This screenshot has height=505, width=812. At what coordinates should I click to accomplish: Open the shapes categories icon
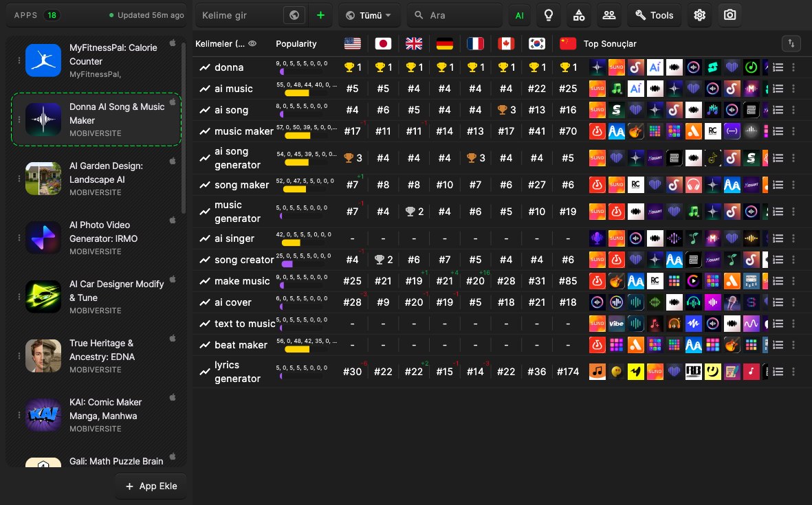pyautogui.click(x=578, y=15)
